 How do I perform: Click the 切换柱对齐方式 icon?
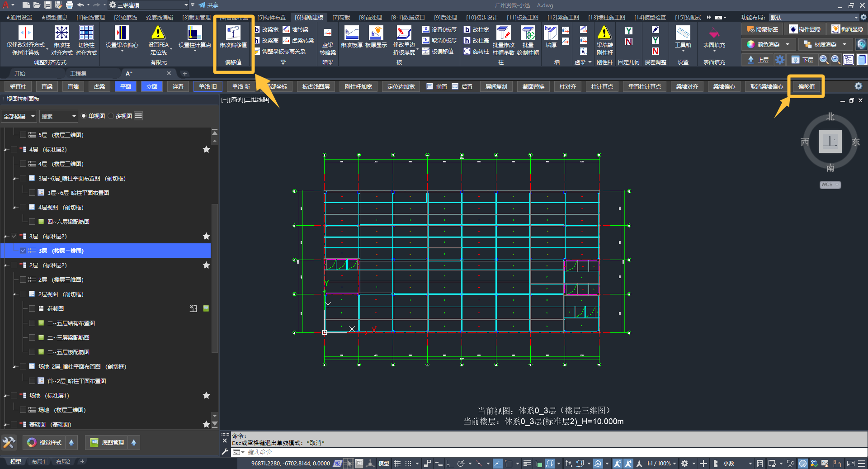click(86, 33)
